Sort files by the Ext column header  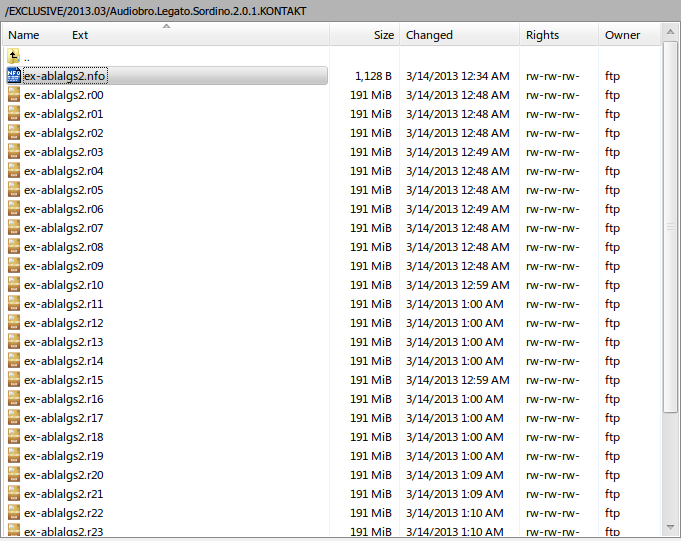pyautogui.click(x=80, y=35)
